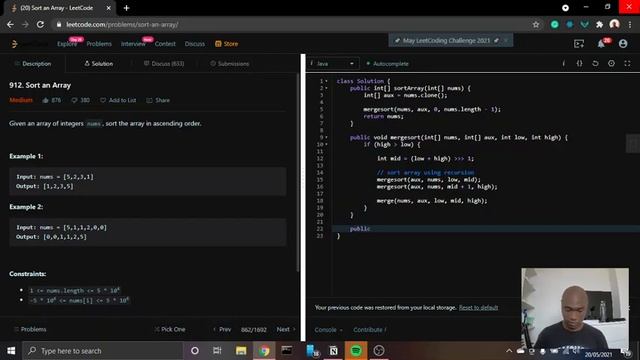The image size is (640, 360).
Task: Switch to the Solution tab
Action: tap(99, 64)
